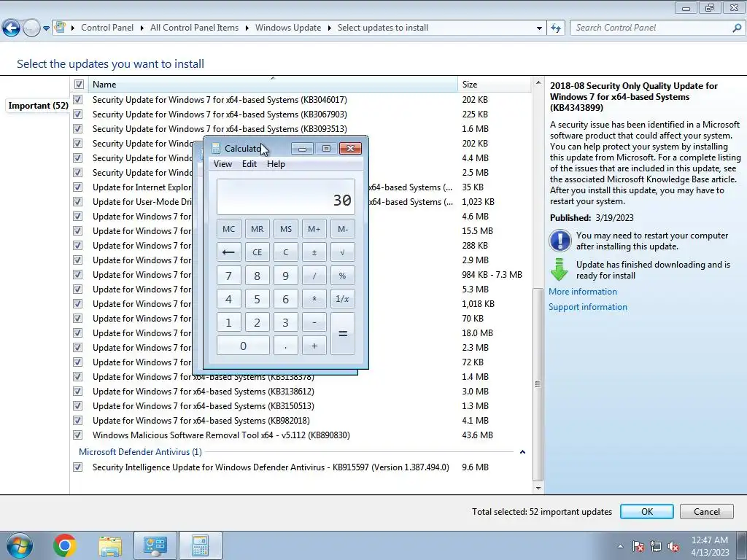This screenshot has width=747, height=560.
Task: Click the Forward navigation arrow button
Action: (31, 28)
